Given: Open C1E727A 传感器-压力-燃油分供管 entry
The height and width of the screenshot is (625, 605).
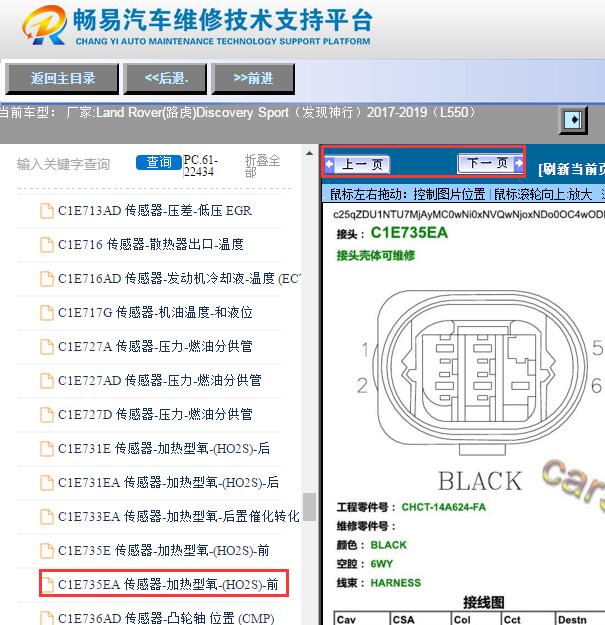Looking at the screenshot, I should [x=155, y=346].
